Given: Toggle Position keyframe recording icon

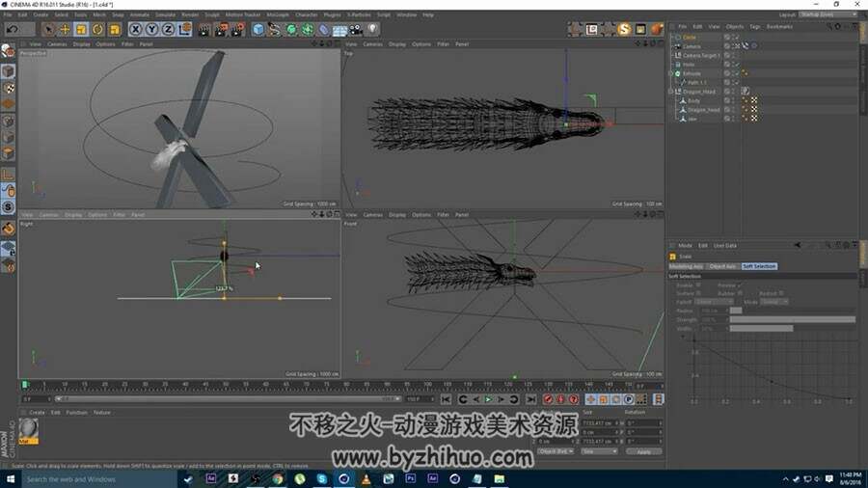Looking at the screenshot, I should pos(590,399).
